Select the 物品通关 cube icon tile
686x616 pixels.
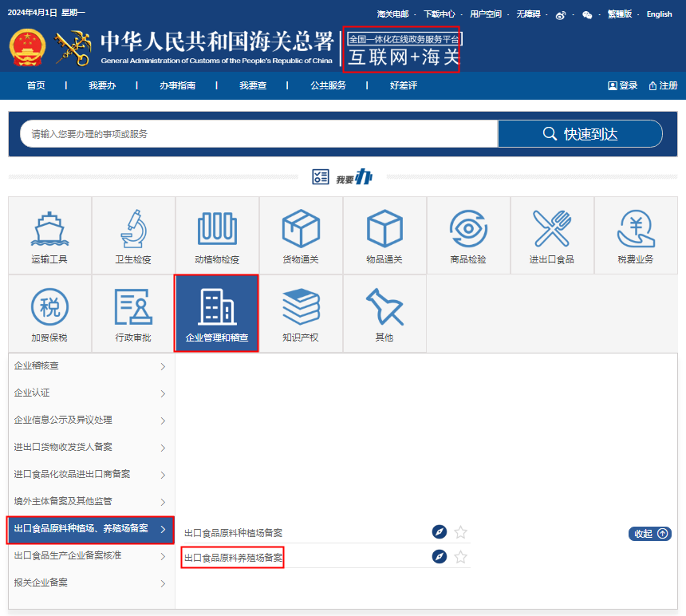[384, 235]
